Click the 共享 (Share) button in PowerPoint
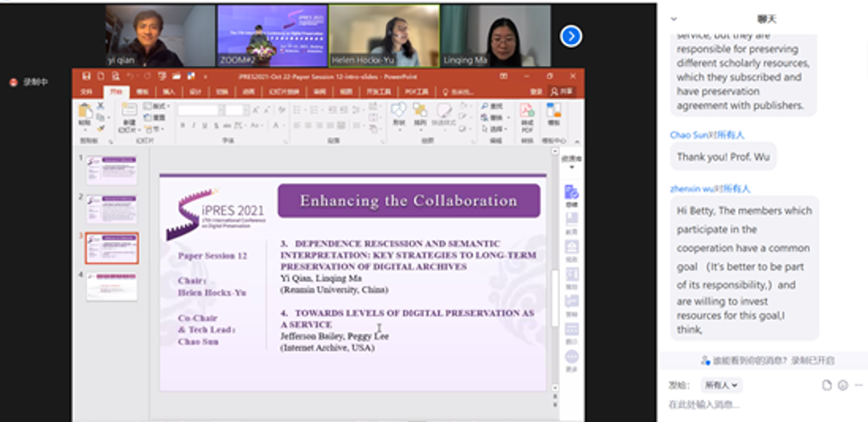This screenshot has width=868, height=422. coord(562,91)
